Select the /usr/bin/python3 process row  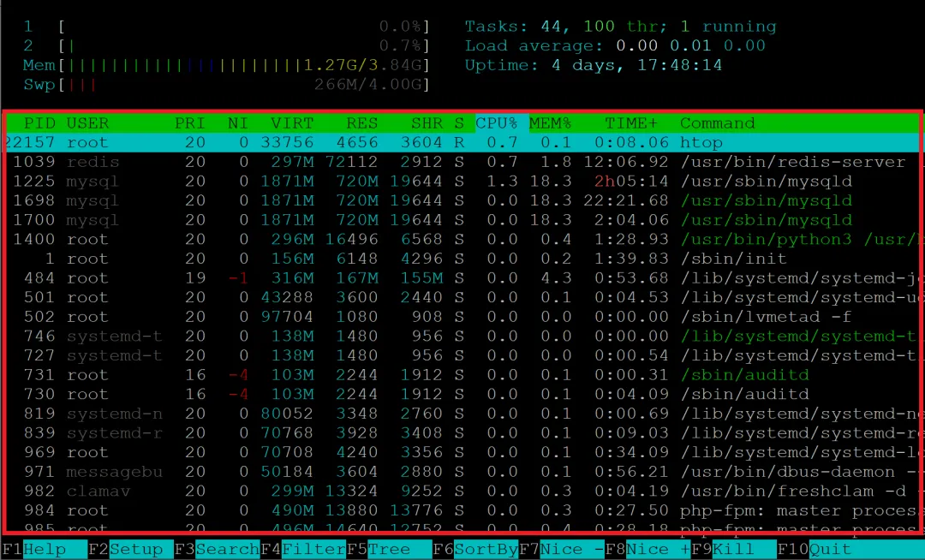pos(462,239)
